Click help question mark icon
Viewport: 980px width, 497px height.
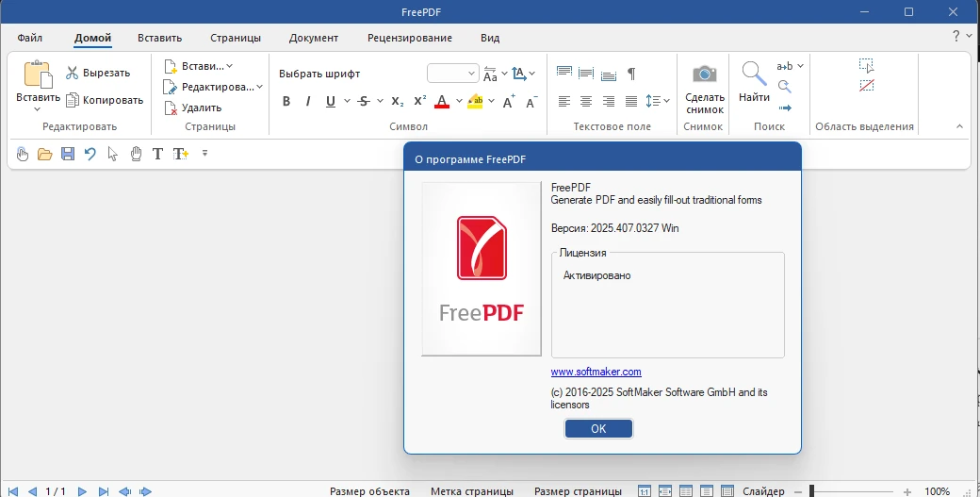[x=956, y=36]
